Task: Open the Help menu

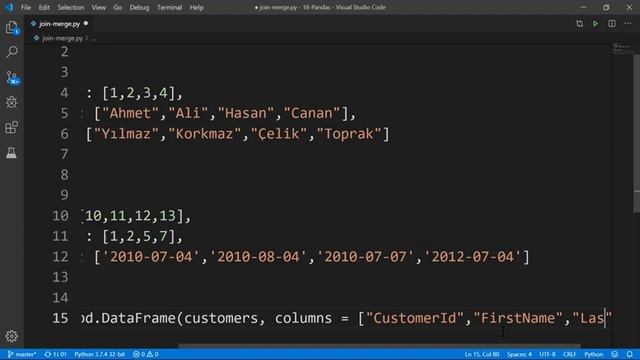Action: tap(196, 7)
